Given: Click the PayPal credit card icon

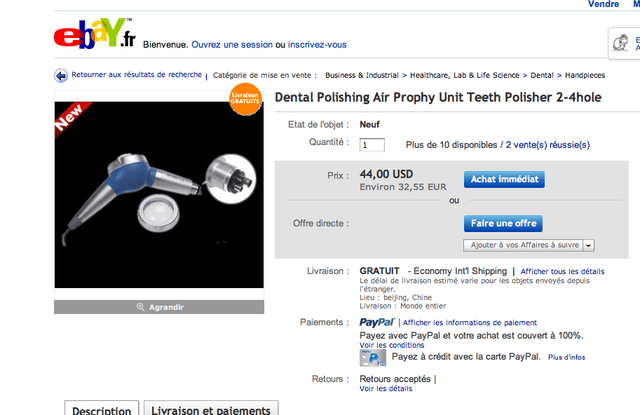Looking at the screenshot, I should [x=373, y=357].
